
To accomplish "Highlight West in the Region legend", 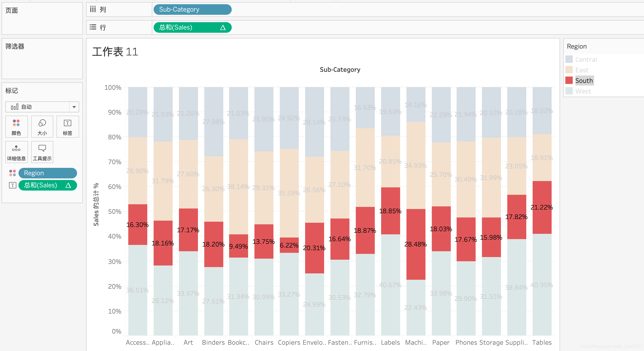I will pyautogui.click(x=583, y=91).
